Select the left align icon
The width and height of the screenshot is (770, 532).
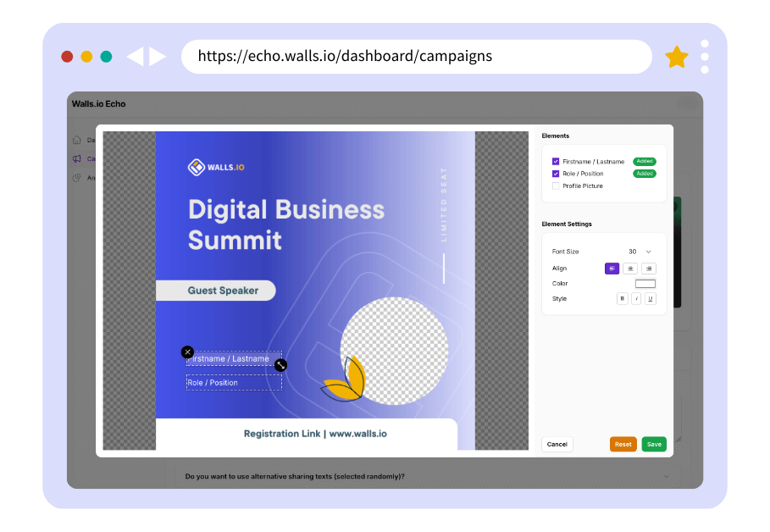(x=612, y=269)
